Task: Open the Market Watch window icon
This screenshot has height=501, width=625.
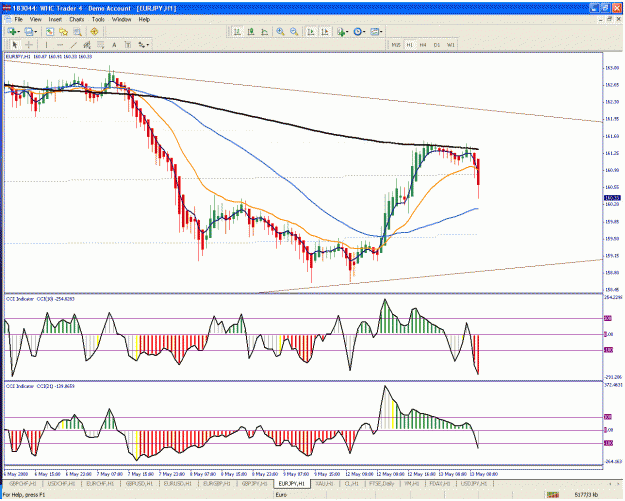Action: [x=50, y=31]
